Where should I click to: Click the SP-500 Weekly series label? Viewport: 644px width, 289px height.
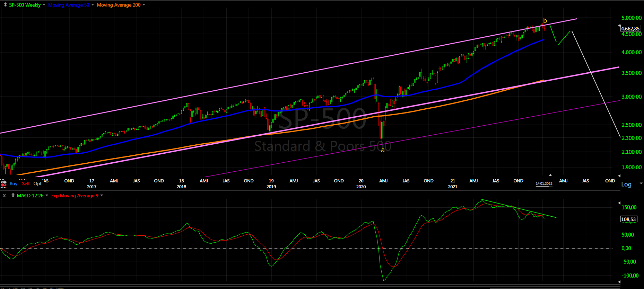point(25,5)
